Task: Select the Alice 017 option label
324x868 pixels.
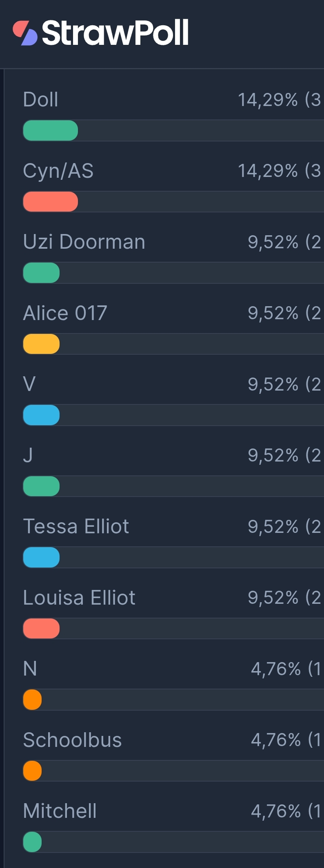Action: 65,313
